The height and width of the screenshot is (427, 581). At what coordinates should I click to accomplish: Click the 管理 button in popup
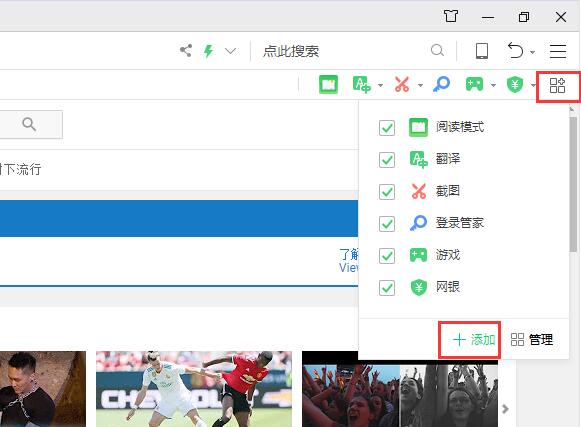coord(532,340)
